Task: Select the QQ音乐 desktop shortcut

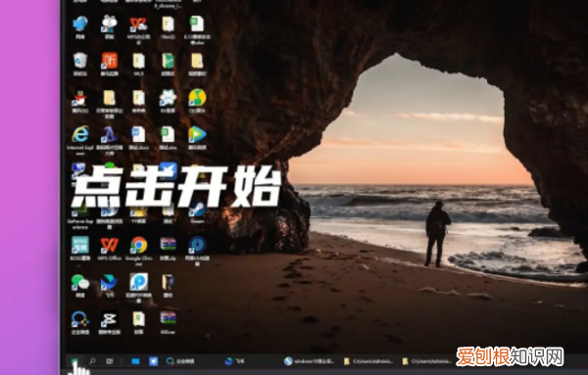Action: [x=197, y=101]
